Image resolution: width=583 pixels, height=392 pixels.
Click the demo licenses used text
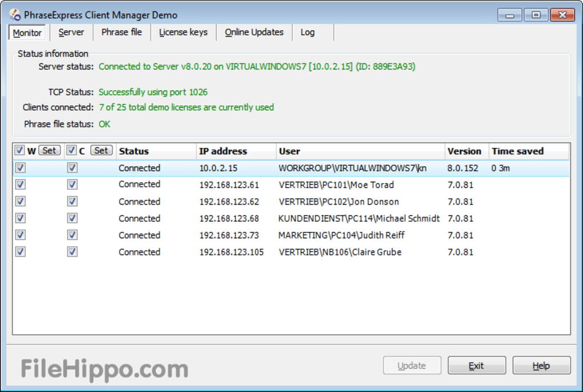click(186, 107)
